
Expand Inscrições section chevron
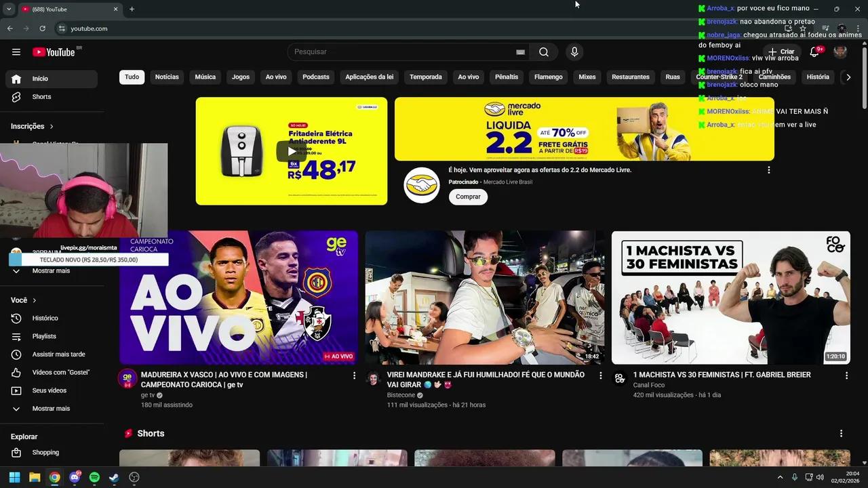[x=52, y=126]
